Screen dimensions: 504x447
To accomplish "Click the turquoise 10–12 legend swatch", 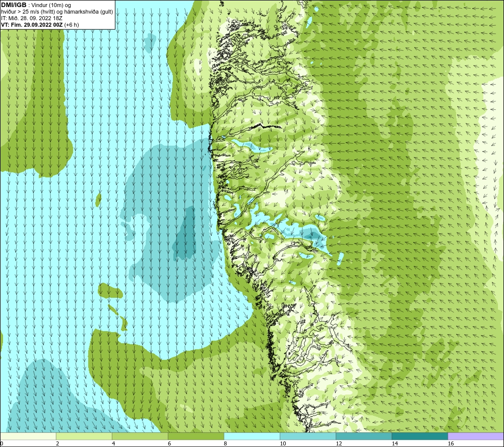I will (308, 436).
